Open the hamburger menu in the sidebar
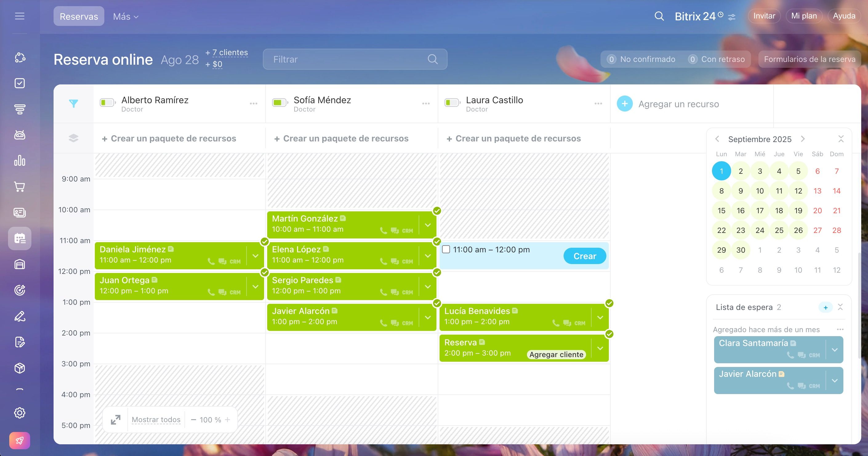The width and height of the screenshot is (868, 456). 19,16
